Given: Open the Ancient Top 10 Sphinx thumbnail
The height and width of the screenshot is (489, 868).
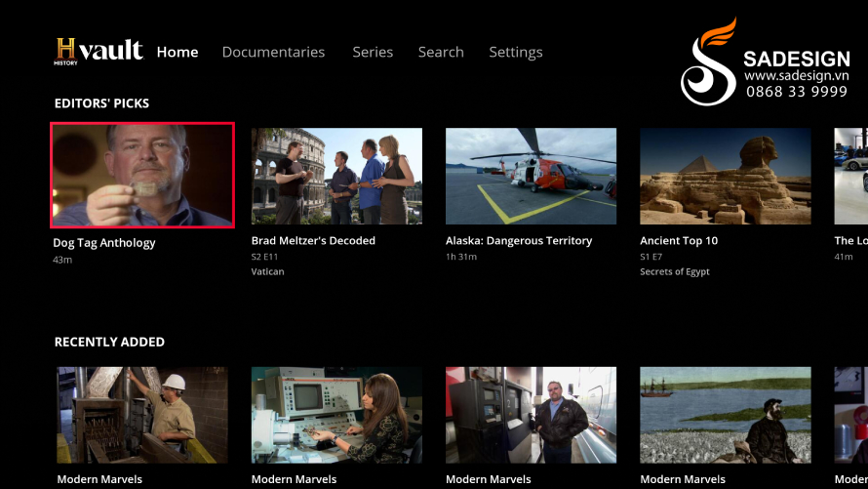Looking at the screenshot, I should point(726,176).
